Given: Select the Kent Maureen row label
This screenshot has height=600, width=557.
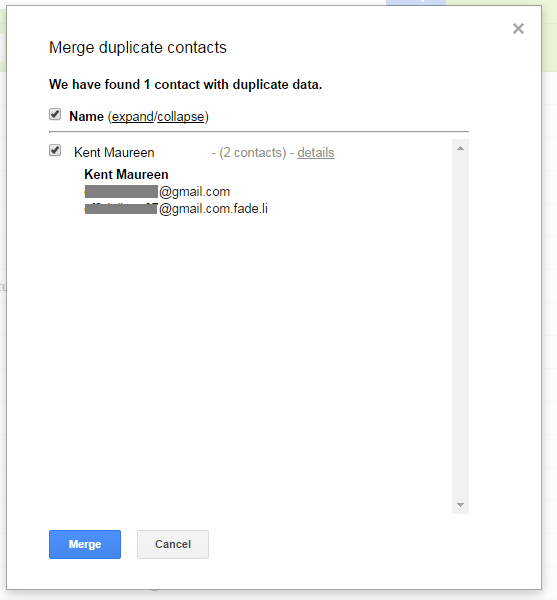Looking at the screenshot, I should coord(114,152).
